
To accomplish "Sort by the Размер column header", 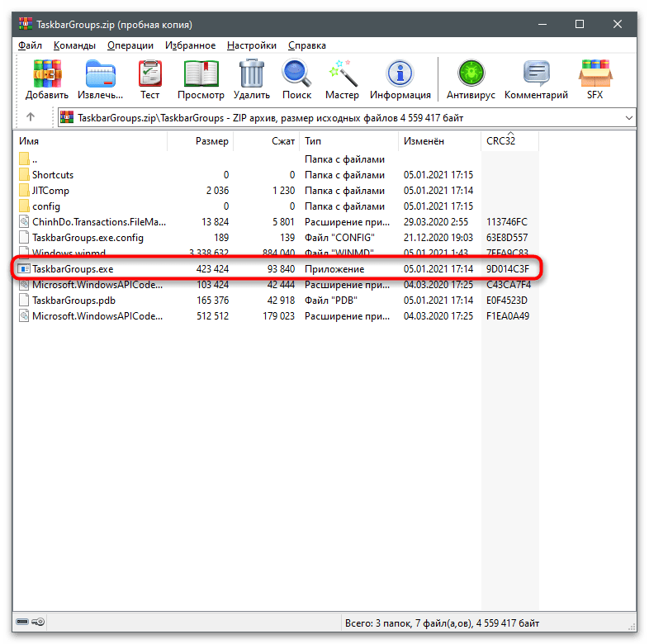I will 201,141.
